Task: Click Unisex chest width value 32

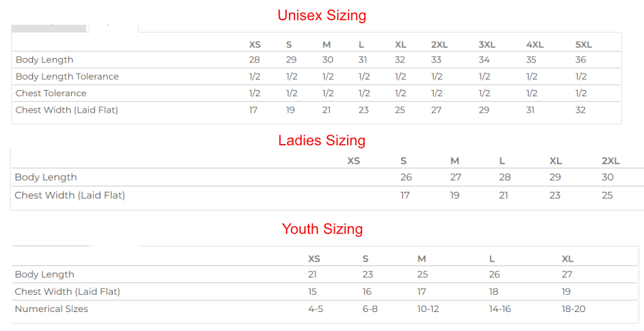Action: pos(580,110)
